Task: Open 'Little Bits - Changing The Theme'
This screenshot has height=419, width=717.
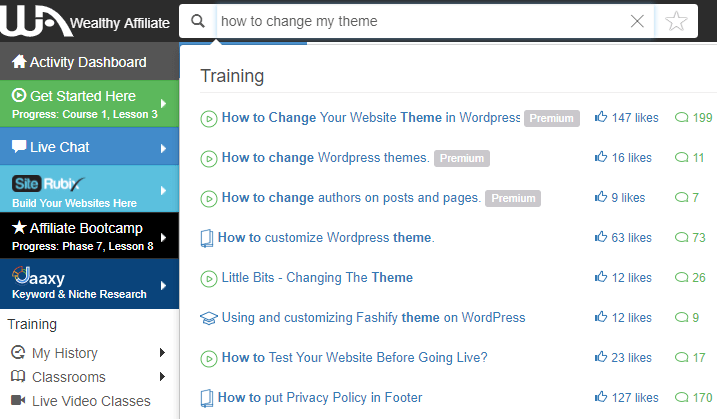Action: pos(317,278)
